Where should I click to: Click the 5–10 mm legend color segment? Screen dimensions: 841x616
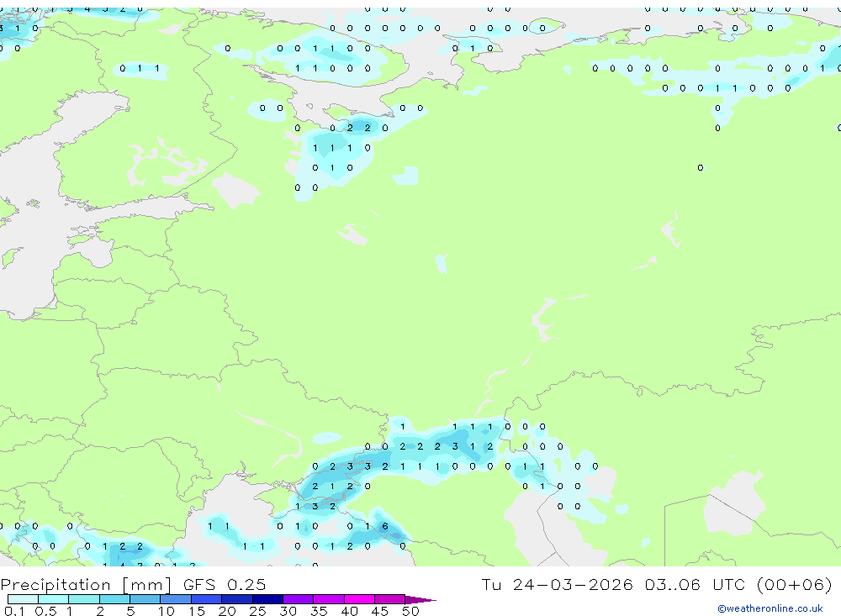pos(145,599)
